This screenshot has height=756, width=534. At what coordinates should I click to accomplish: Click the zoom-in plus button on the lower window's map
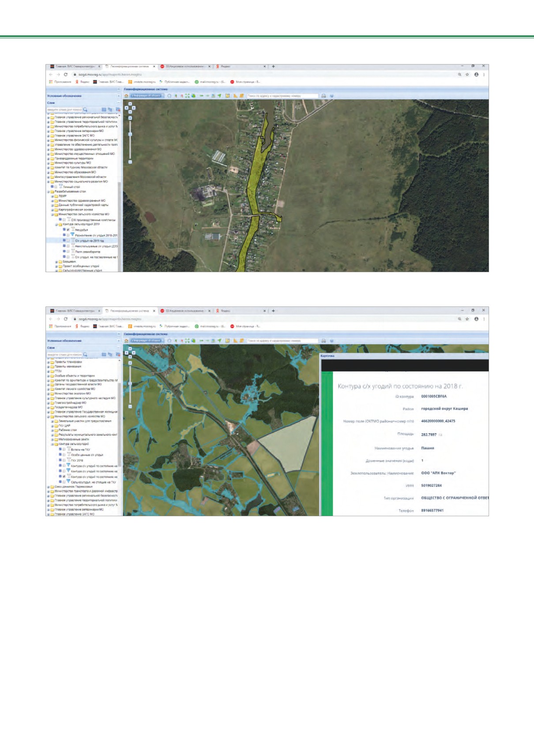(130, 363)
